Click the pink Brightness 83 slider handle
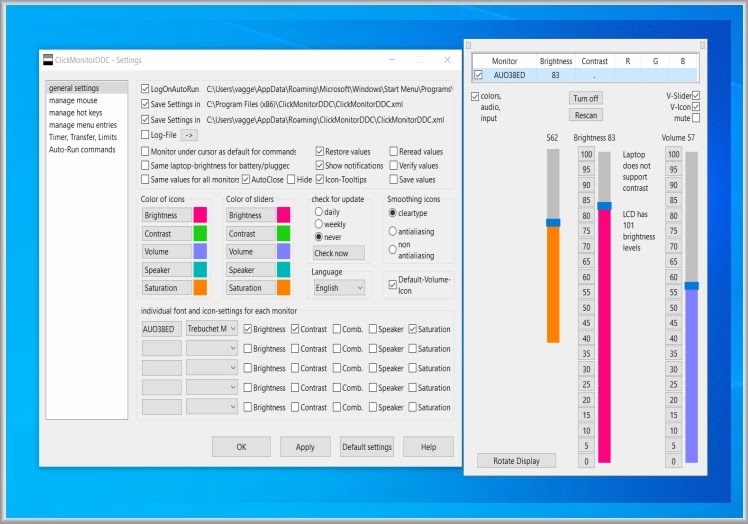This screenshot has width=748, height=524. tap(604, 206)
